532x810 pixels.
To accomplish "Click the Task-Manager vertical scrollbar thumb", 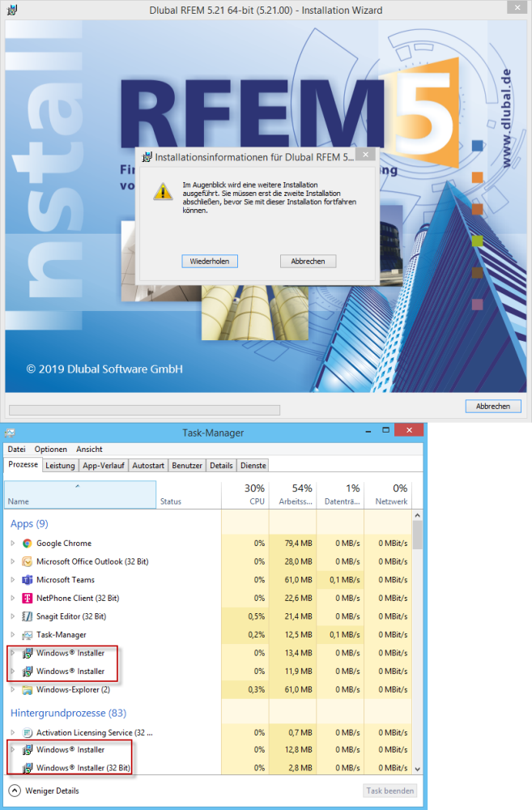I will pos(417,535).
